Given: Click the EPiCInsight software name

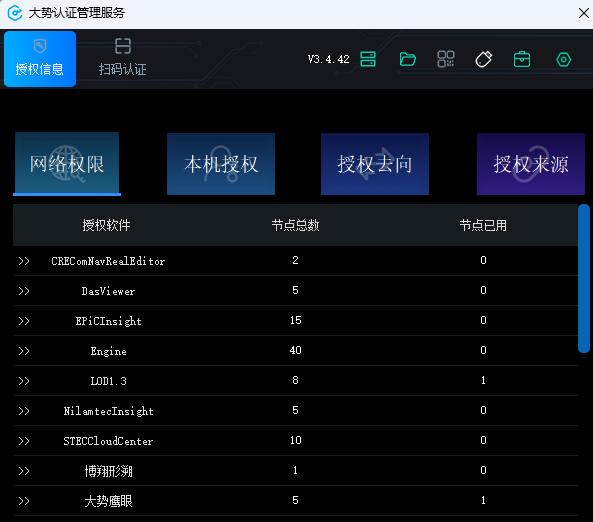Looking at the screenshot, I should [x=108, y=321].
